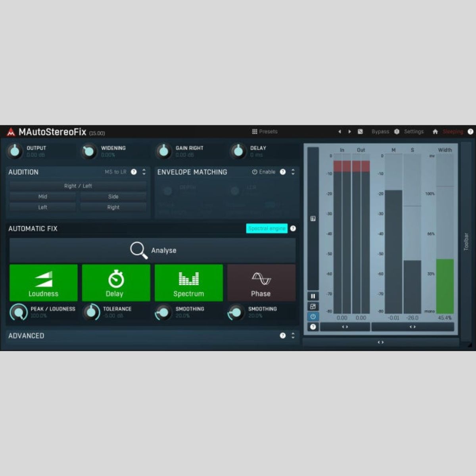Click the Delay knob at top
Screen dimensions: 476x476
(238, 151)
